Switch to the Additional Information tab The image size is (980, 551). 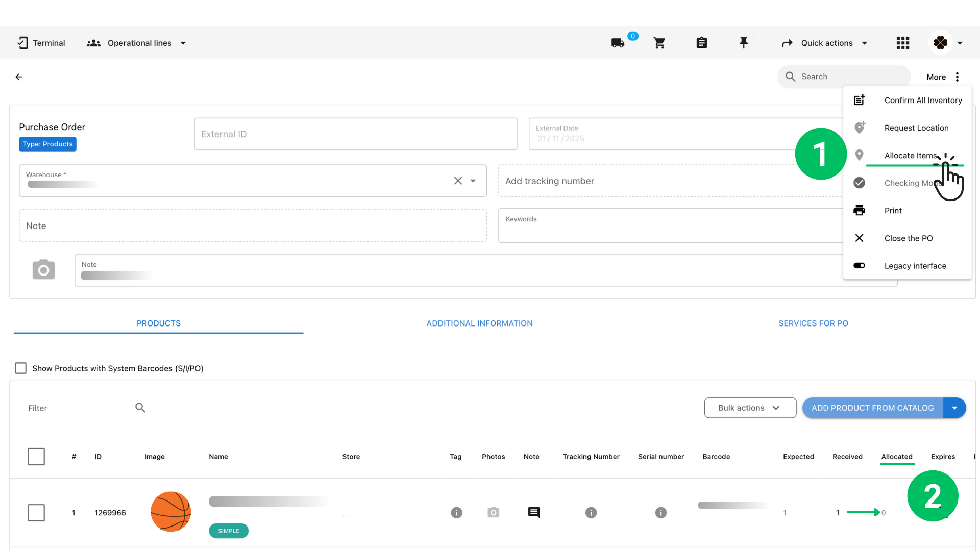[479, 323]
